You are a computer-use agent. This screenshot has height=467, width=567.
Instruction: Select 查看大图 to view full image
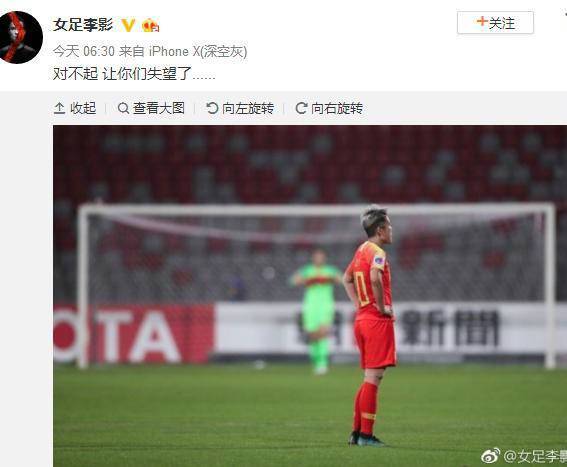pos(151,108)
